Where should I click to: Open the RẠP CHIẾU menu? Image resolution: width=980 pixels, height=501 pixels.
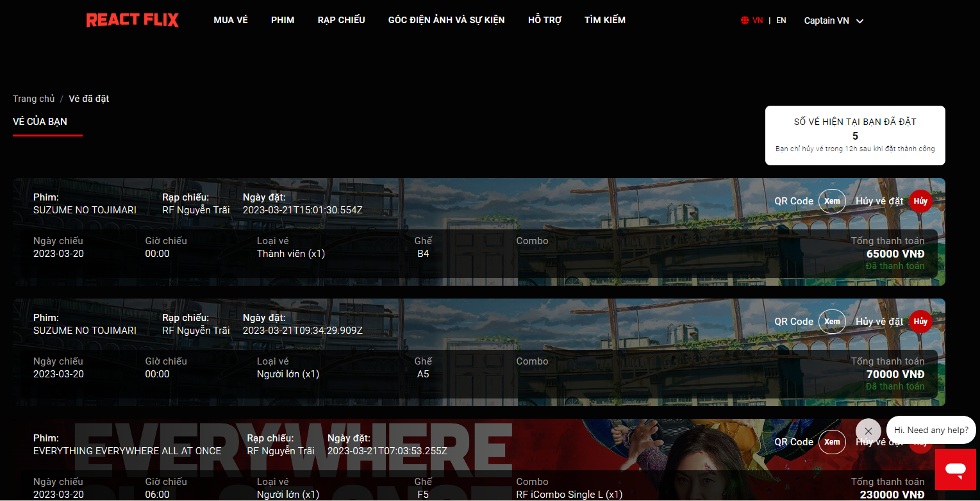[x=340, y=20]
